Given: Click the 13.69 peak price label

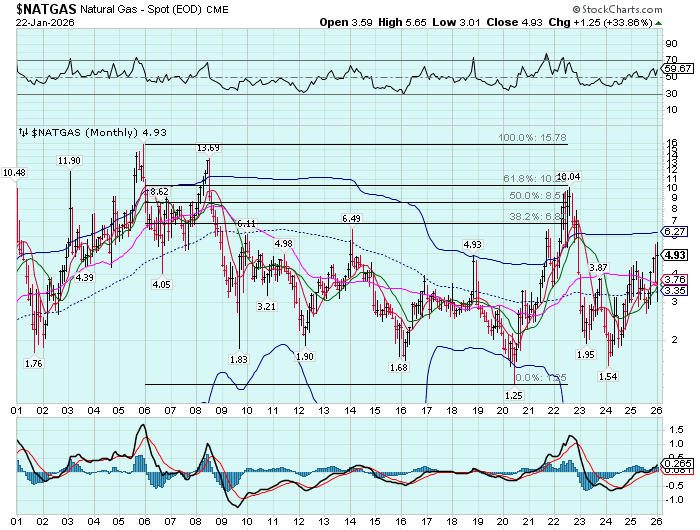Looking at the screenshot, I should click(x=208, y=148).
